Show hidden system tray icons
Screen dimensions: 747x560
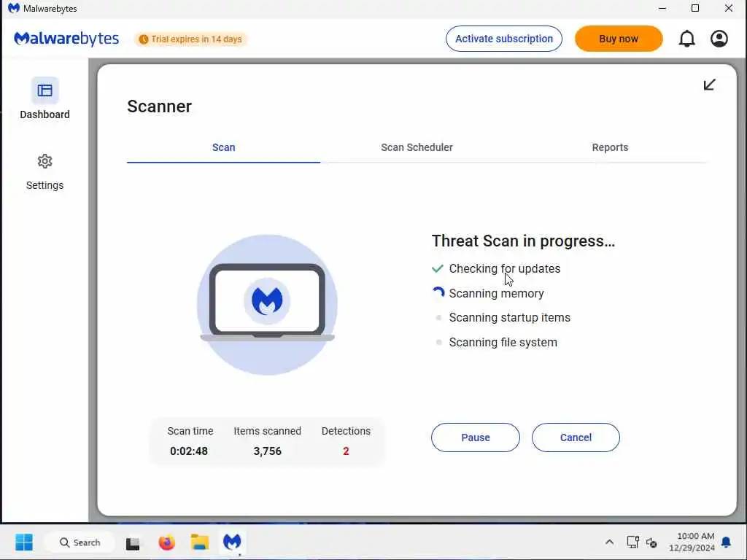click(x=609, y=542)
